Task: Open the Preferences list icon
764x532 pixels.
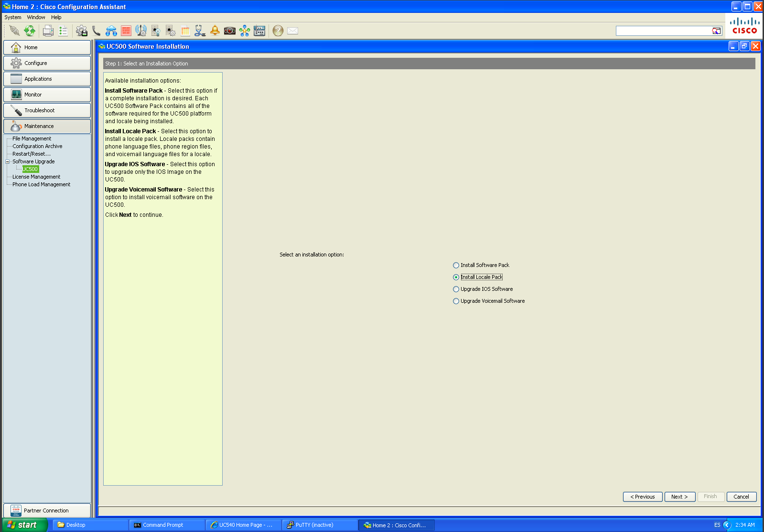Action: pos(63,31)
